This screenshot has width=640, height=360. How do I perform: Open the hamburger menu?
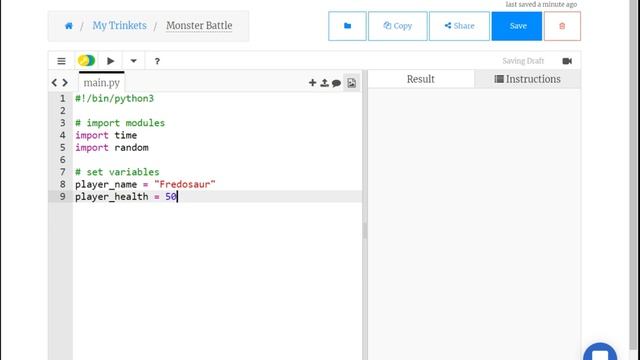coord(61,61)
